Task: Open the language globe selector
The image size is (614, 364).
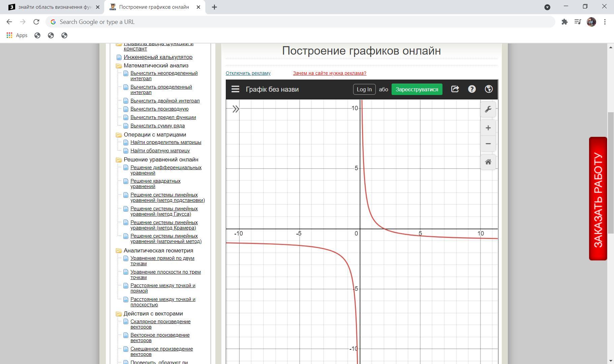Action: [489, 89]
